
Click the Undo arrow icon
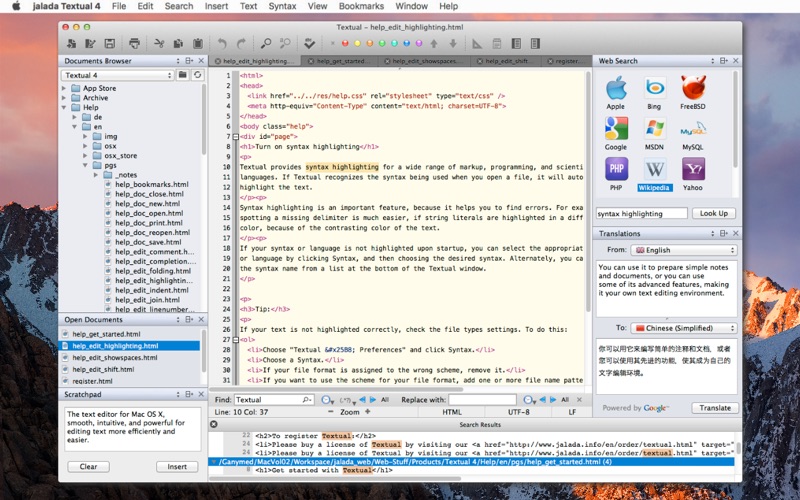222,43
